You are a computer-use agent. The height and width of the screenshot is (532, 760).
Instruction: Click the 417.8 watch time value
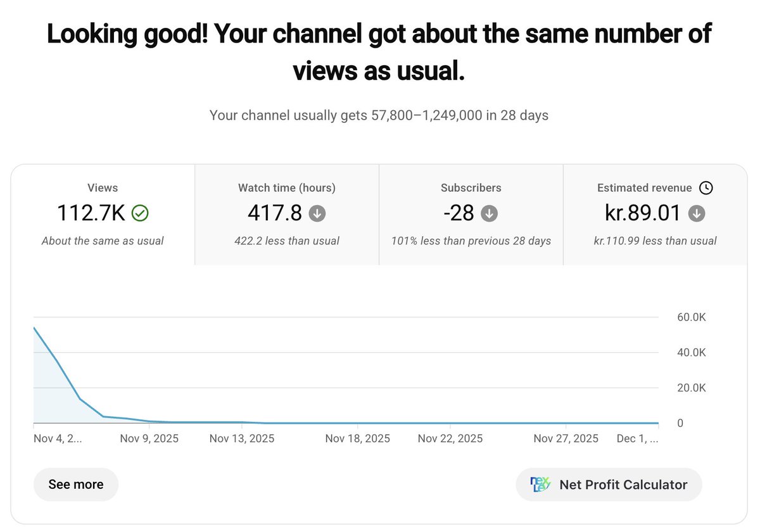point(275,213)
